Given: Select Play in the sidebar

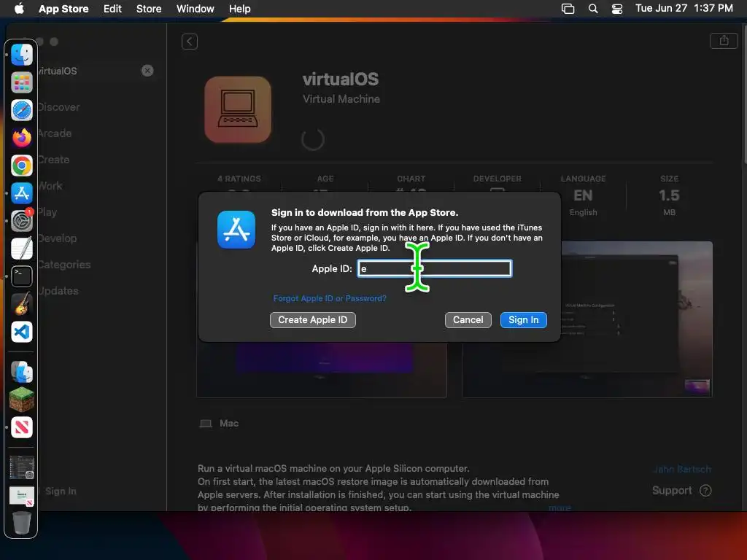Looking at the screenshot, I should [x=47, y=212].
